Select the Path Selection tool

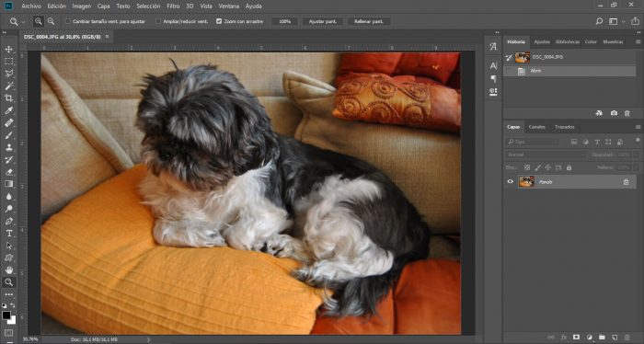pos(8,246)
